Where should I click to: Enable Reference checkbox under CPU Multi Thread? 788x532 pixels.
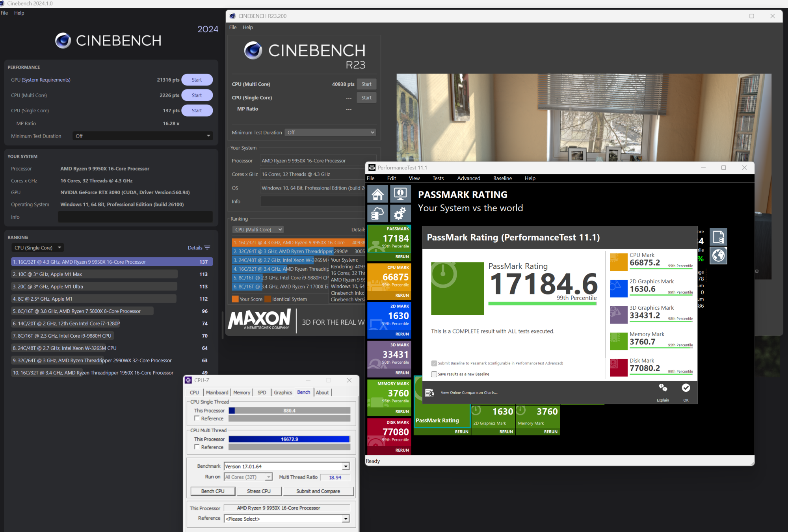197,447
